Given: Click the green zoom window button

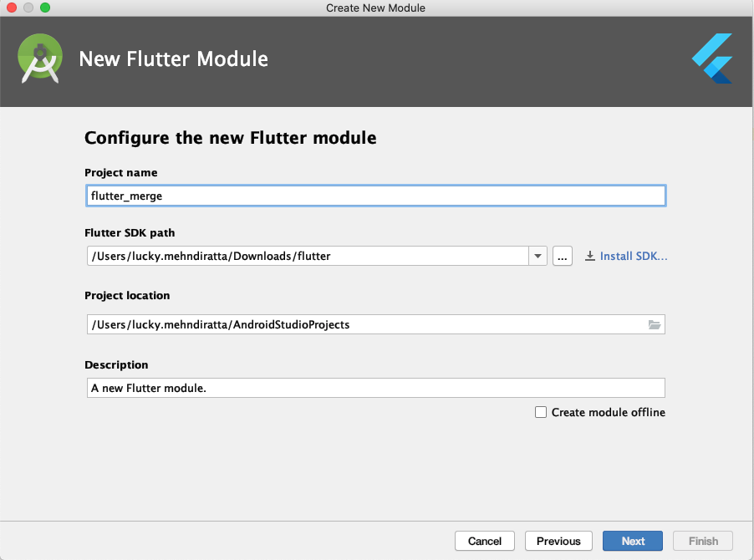Looking at the screenshot, I should pos(45,8).
